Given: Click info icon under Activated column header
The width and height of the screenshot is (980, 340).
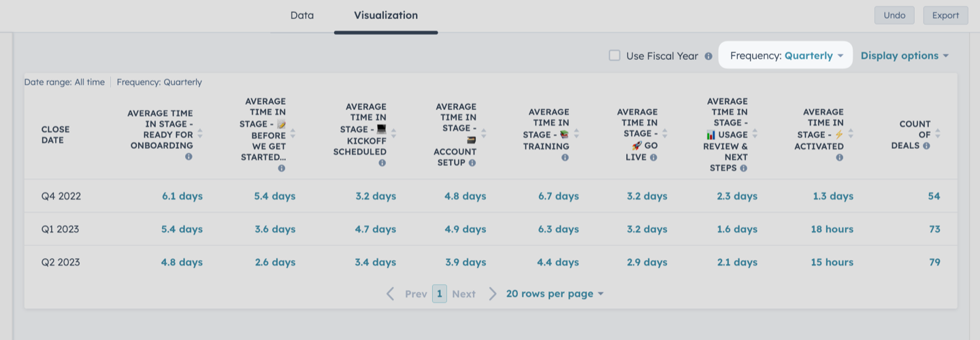Looking at the screenshot, I should click(x=839, y=157).
